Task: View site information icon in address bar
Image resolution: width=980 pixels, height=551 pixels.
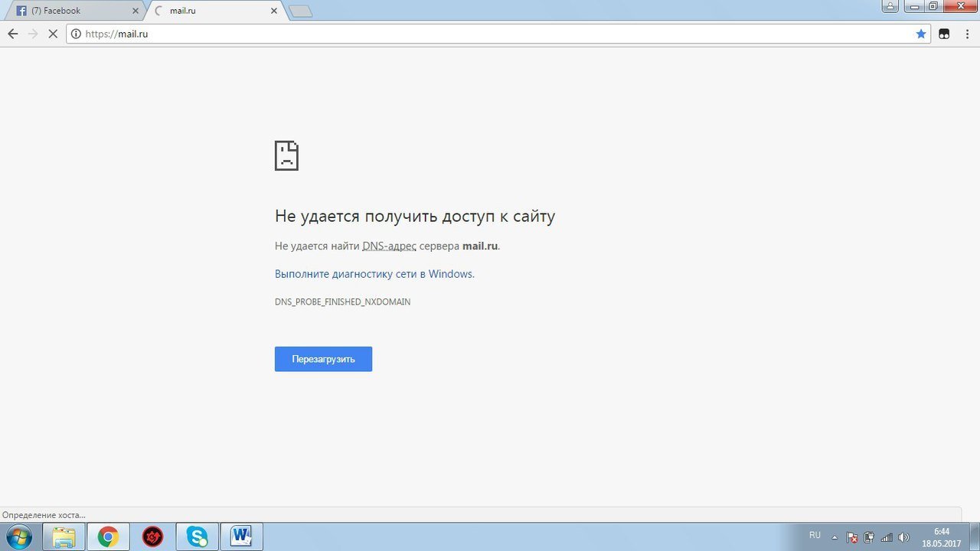Action: pyautogui.click(x=76, y=34)
